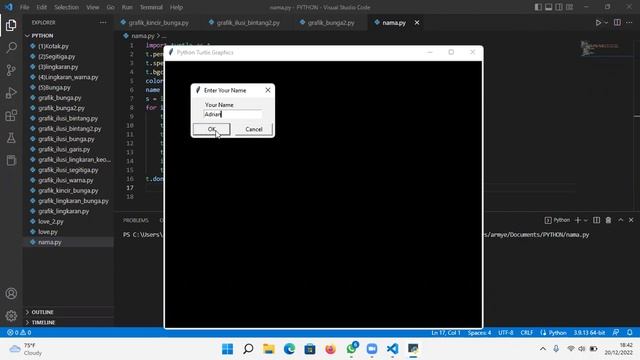
Task: Select nama.py in Explorer file list
Action: (x=49, y=242)
